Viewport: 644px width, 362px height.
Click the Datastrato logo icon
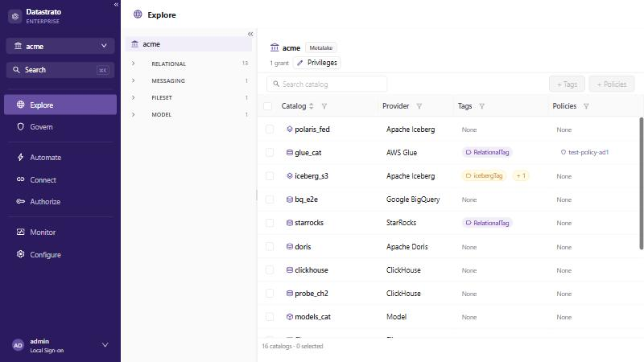15,16
